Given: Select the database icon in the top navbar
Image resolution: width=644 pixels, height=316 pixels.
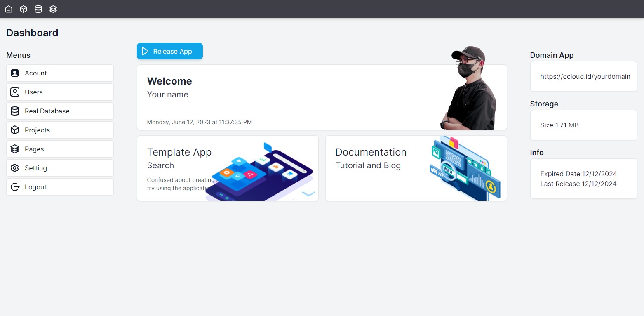Looking at the screenshot, I should [x=38, y=9].
